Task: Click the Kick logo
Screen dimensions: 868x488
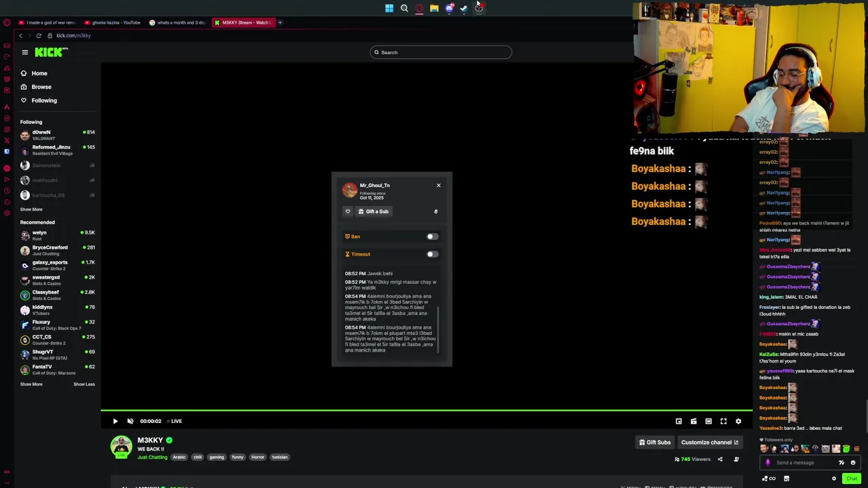Action: (x=51, y=52)
